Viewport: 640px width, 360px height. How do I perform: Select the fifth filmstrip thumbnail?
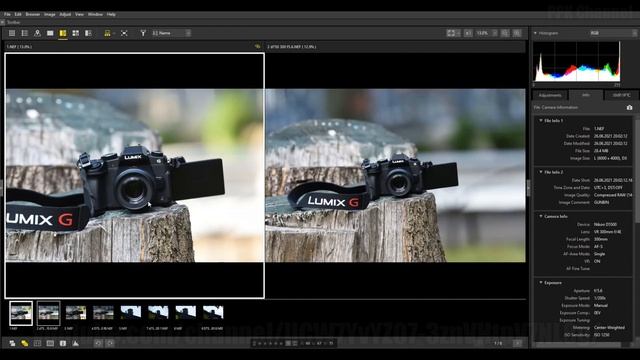131,313
